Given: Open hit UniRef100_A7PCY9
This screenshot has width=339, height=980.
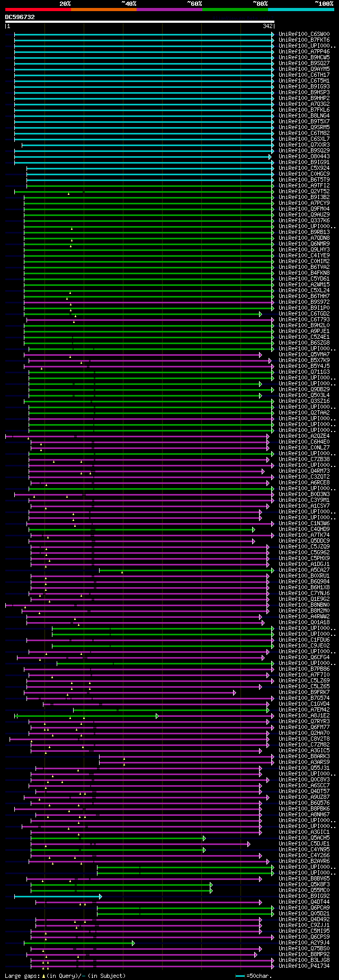Looking at the screenshot, I should (x=304, y=203).
